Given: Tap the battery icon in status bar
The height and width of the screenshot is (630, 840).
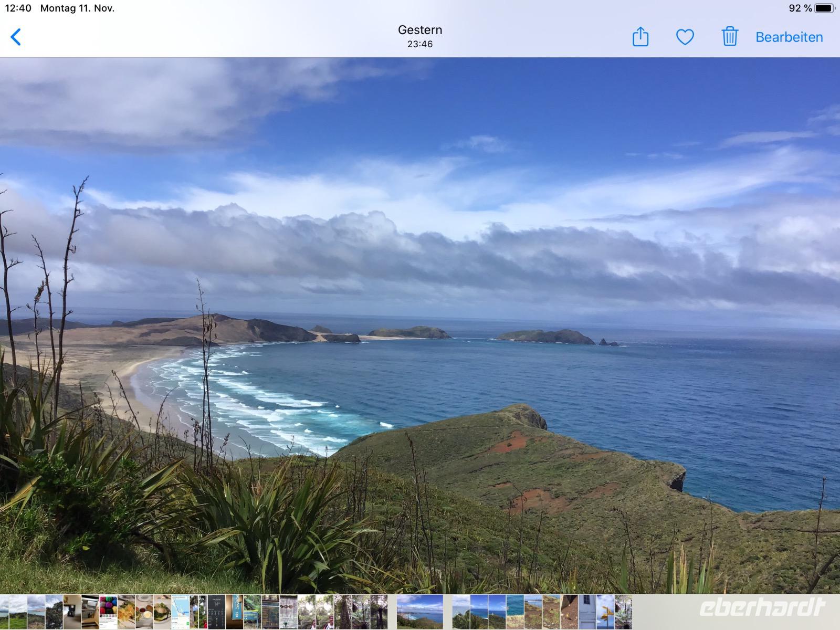Looking at the screenshot, I should [x=824, y=8].
